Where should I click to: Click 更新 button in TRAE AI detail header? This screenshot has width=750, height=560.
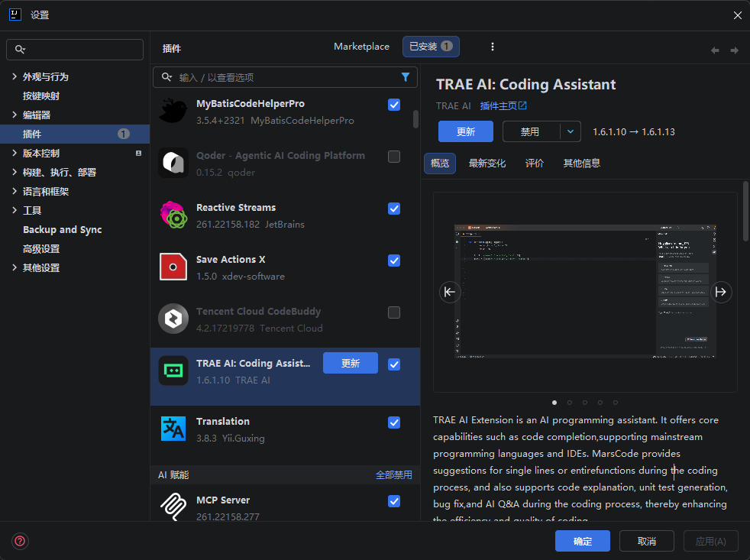coord(465,131)
